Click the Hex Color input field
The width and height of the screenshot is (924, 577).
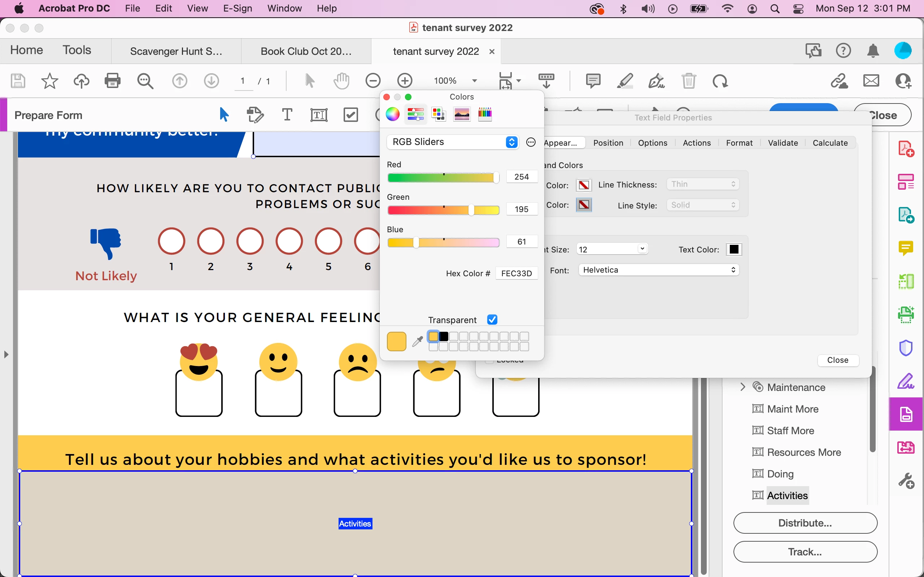coord(516,273)
